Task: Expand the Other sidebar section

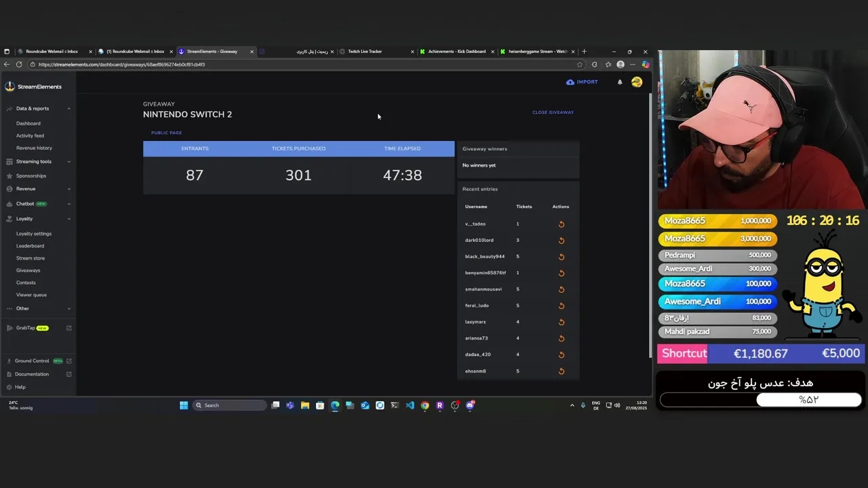Action: coord(39,308)
